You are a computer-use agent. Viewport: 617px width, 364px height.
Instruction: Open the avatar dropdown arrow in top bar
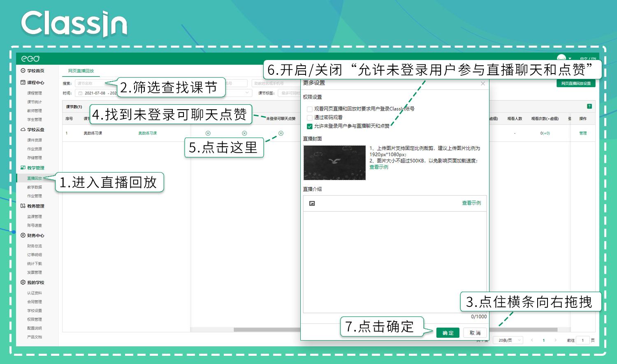coord(570,58)
